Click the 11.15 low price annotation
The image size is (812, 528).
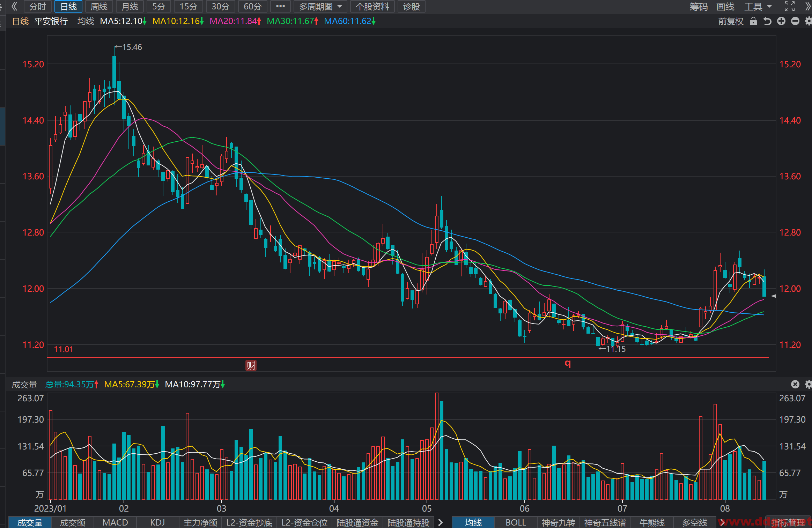(612, 349)
